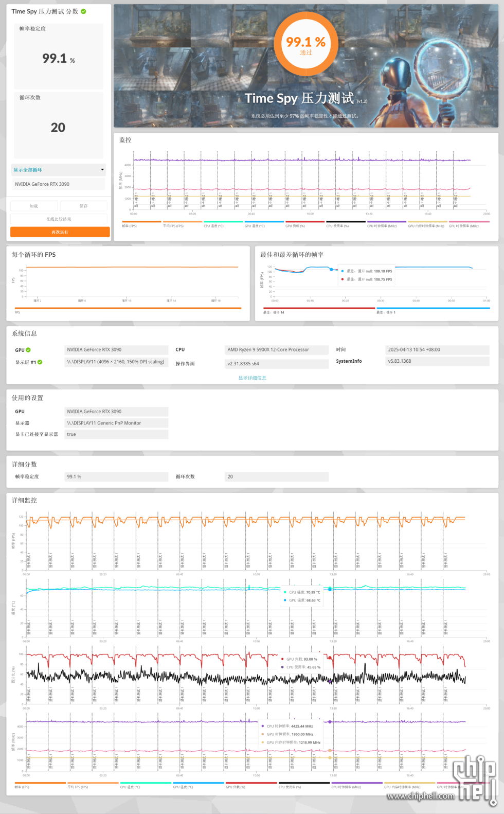Click the 系统信息 section heading
The image size is (504, 814).
[25, 333]
